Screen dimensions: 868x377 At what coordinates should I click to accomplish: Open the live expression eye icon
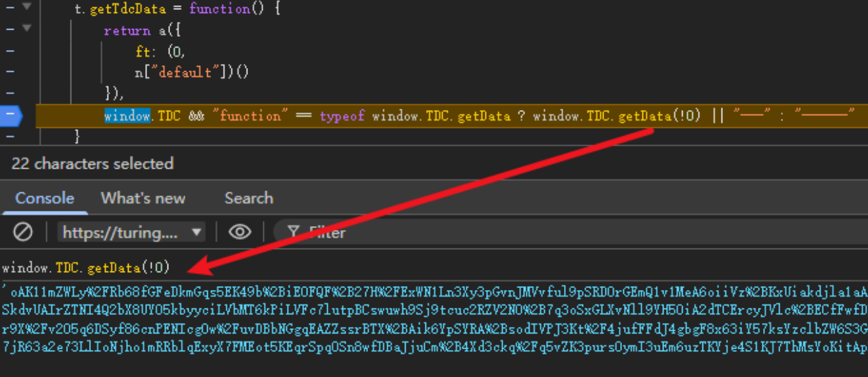pyautogui.click(x=239, y=231)
